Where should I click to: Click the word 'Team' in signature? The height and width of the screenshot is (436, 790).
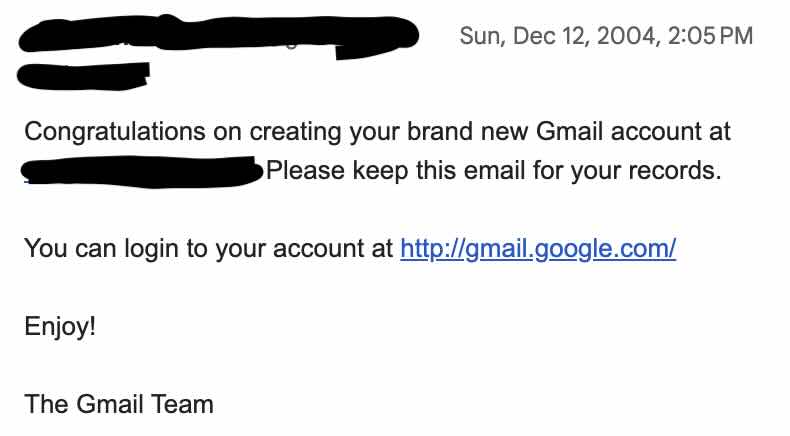pyautogui.click(x=184, y=405)
